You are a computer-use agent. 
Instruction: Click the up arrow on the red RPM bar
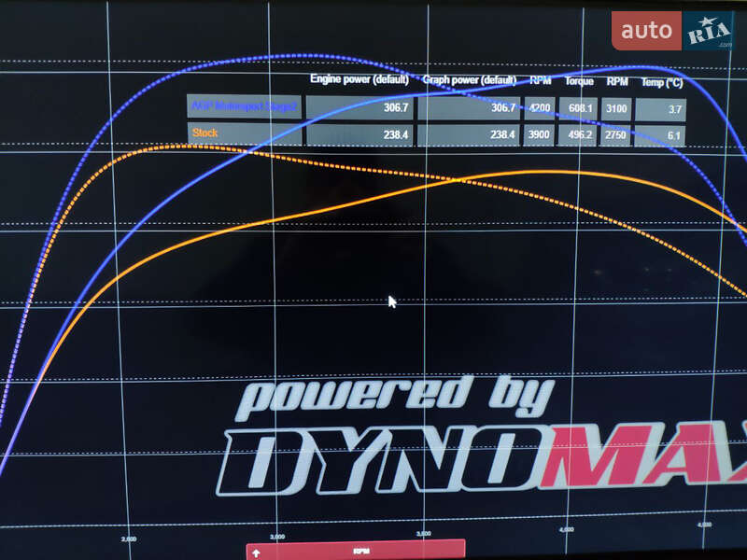[256, 552]
